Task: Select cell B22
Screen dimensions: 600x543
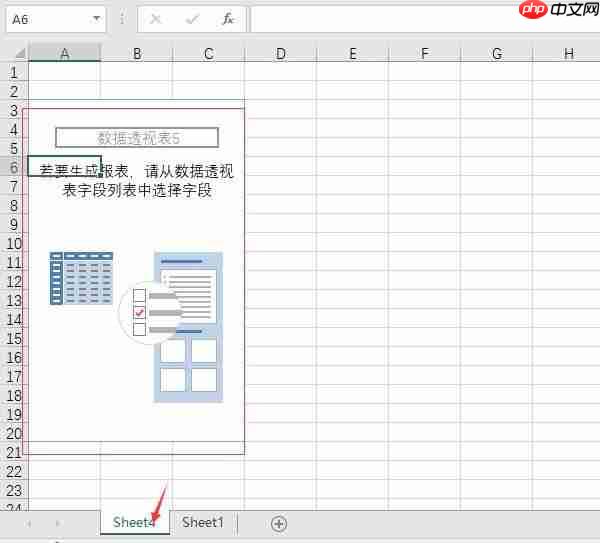Action: (137, 471)
